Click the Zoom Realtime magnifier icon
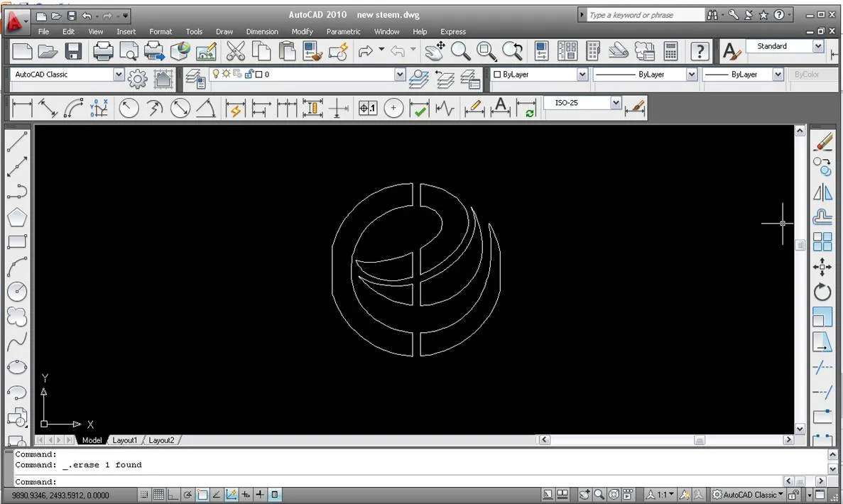Image resolution: width=843 pixels, height=504 pixels. (x=460, y=52)
